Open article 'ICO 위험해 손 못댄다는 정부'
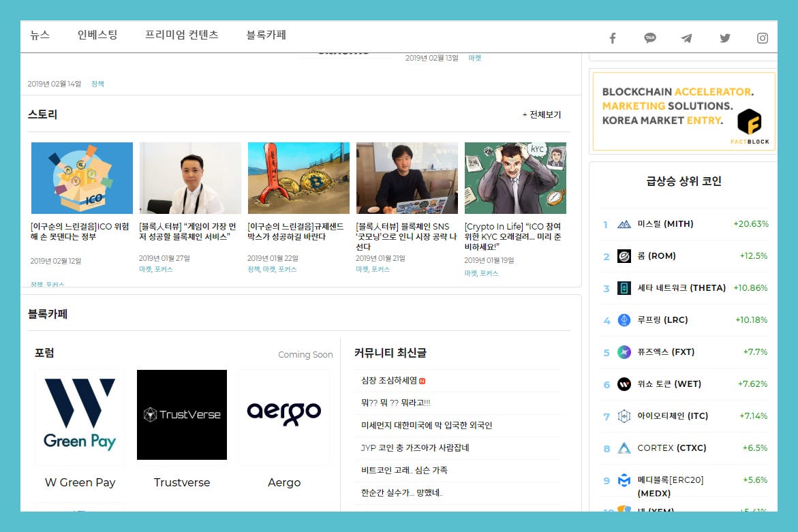This screenshot has width=798, height=532. pos(80,232)
